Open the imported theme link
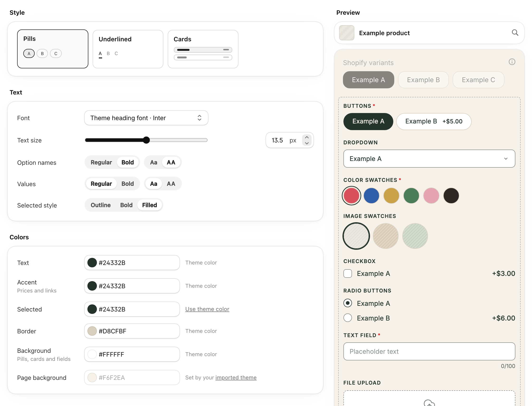 tap(236, 377)
